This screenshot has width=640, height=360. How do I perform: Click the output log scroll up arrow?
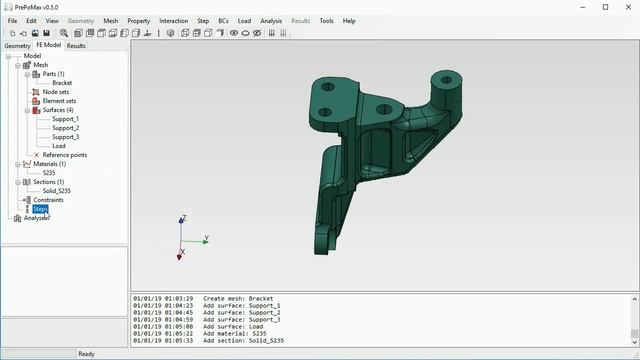634,299
